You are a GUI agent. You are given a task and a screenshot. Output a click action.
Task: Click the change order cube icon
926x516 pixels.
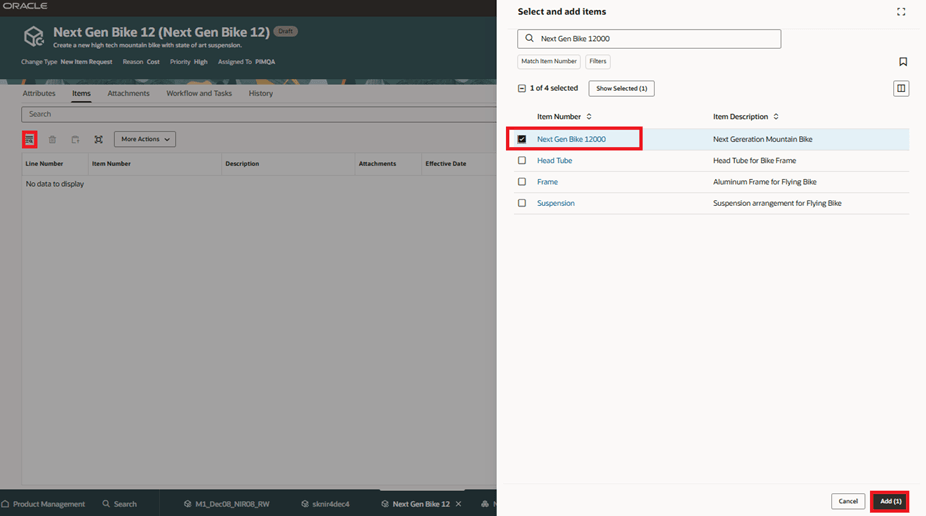[34, 37]
